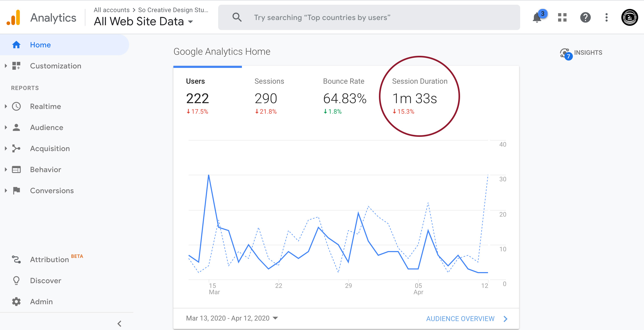This screenshot has height=330, width=644.
Task: Select the Bounce Rate metric tab
Action: point(345,96)
